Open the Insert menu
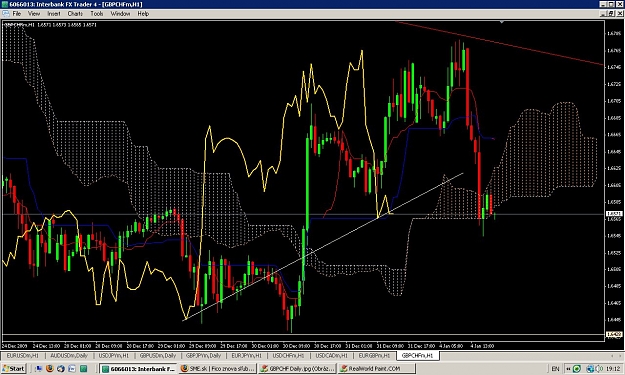The image size is (625, 375). pyautogui.click(x=54, y=14)
